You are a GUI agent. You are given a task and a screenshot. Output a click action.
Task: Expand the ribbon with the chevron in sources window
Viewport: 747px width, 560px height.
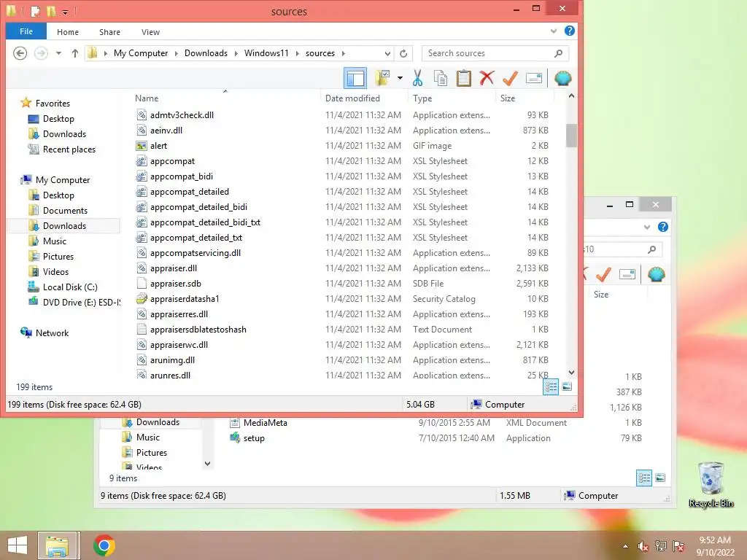tap(554, 31)
